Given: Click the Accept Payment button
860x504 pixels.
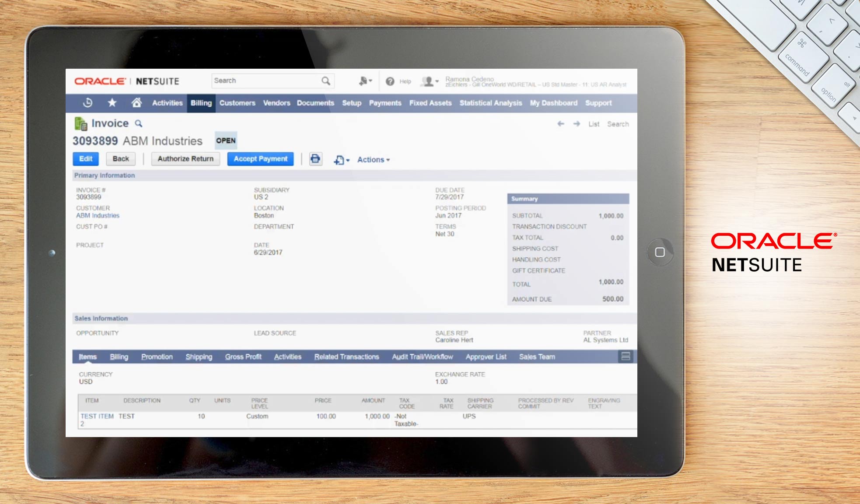Looking at the screenshot, I should click(x=260, y=159).
